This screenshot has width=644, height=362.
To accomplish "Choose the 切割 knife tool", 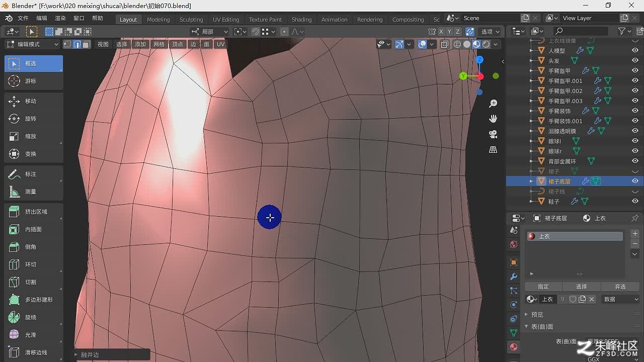I will (x=33, y=282).
